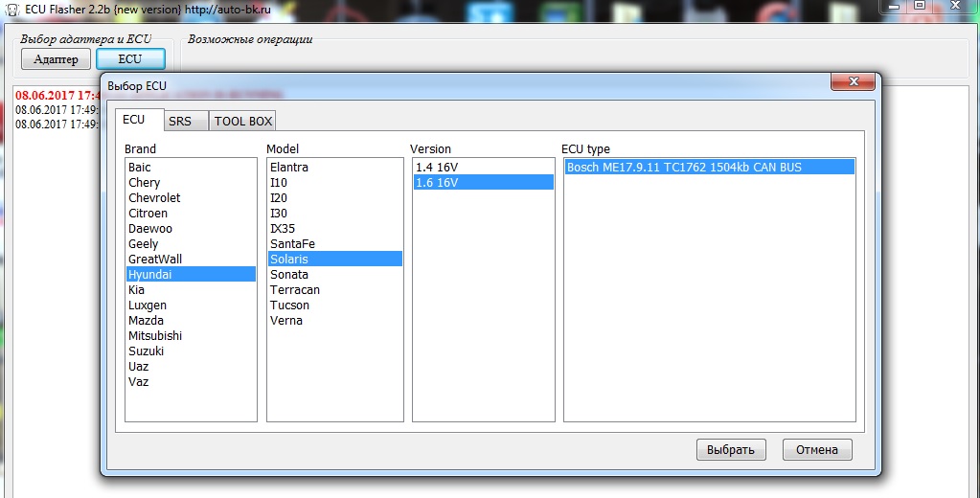Viewport: 980px width, 498px height.
Task: Select Chery in Brand list
Action: (191, 183)
